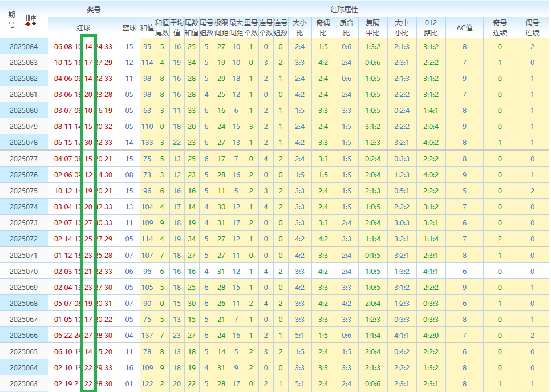Click 极限间距 11 in row 2025075
This screenshot has height=392, width=551.
click(x=221, y=191)
